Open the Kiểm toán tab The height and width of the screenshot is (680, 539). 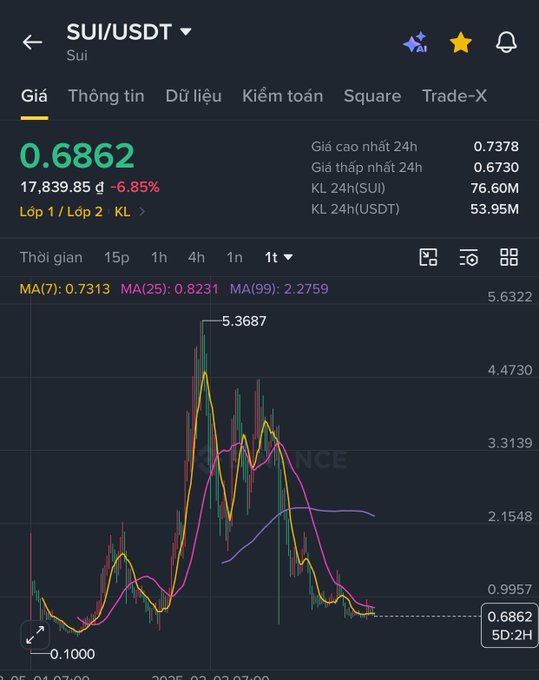[x=283, y=96]
